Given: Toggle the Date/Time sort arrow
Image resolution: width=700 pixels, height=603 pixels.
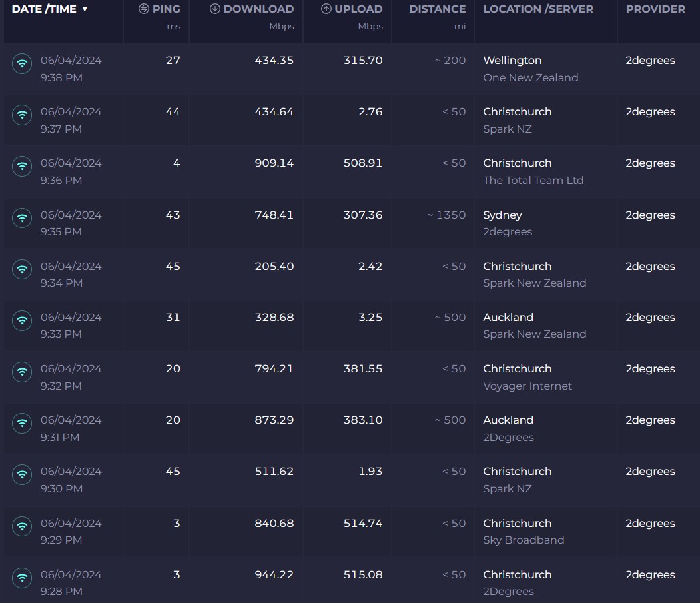Looking at the screenshot, I should coord(85,9).
